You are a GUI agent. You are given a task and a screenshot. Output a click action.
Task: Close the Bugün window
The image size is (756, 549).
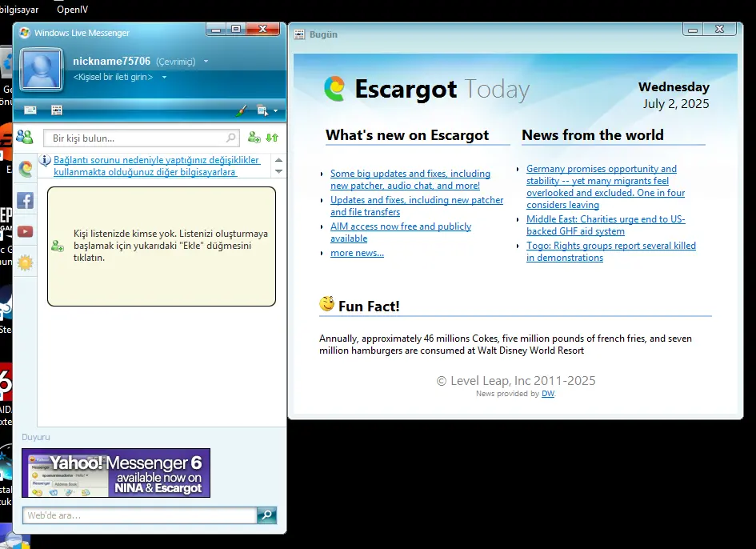click(719, 30)
